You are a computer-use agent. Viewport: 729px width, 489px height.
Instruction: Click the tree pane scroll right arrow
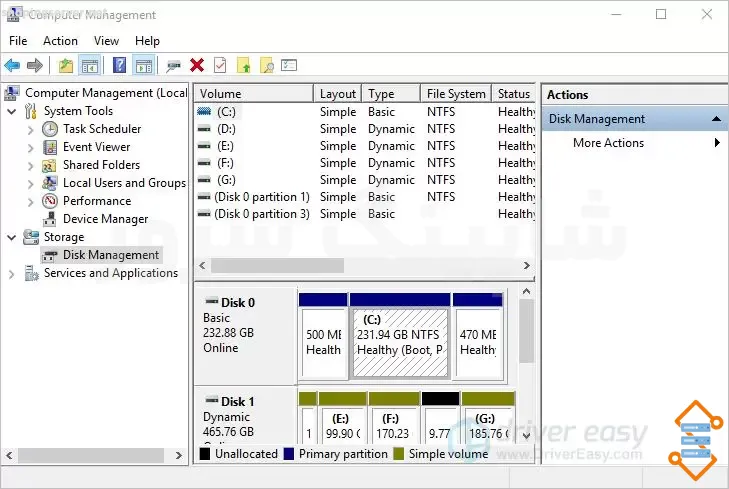[179, 455]
